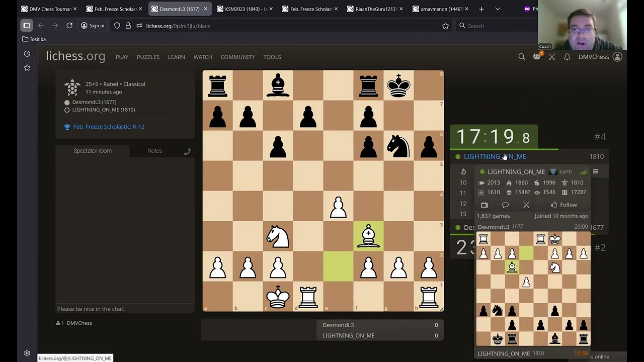
Task: Open the create challenge crossed swords icon in the top bar
Action: point(552,57)
